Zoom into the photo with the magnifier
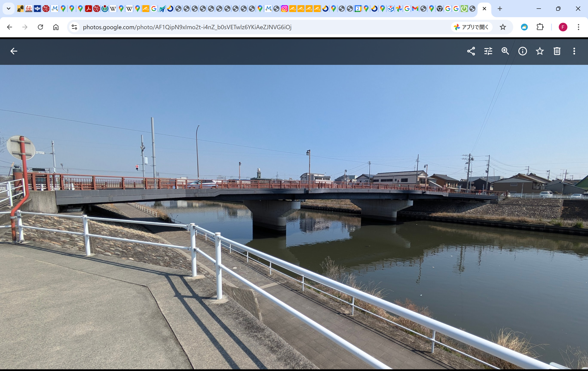Screen dimensions: 588x371 pos(505,51)
